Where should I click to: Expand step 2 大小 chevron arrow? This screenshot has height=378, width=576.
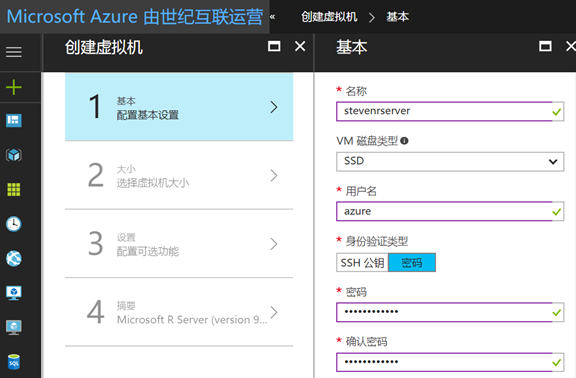click(274, 175)
